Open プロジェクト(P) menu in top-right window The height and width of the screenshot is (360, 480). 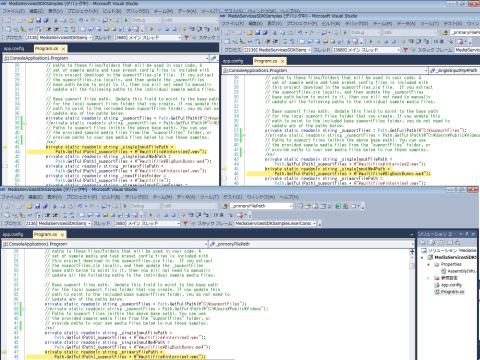coord(302,24)
